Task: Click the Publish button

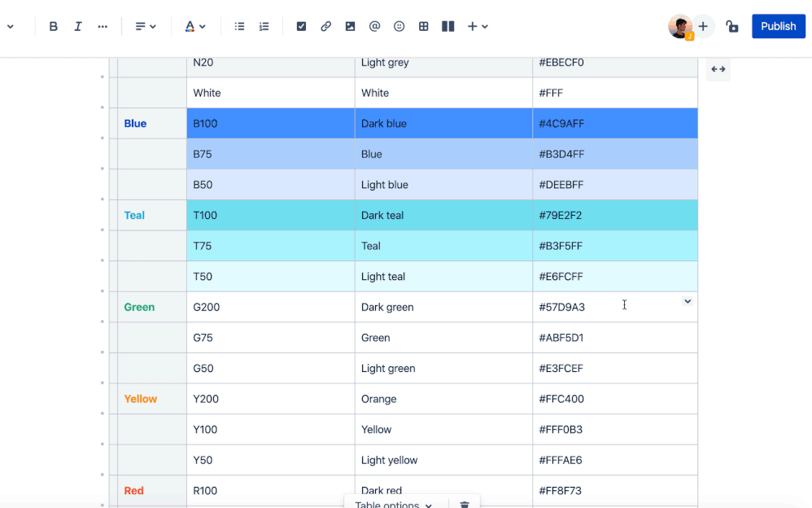Action: coord(778,26)
